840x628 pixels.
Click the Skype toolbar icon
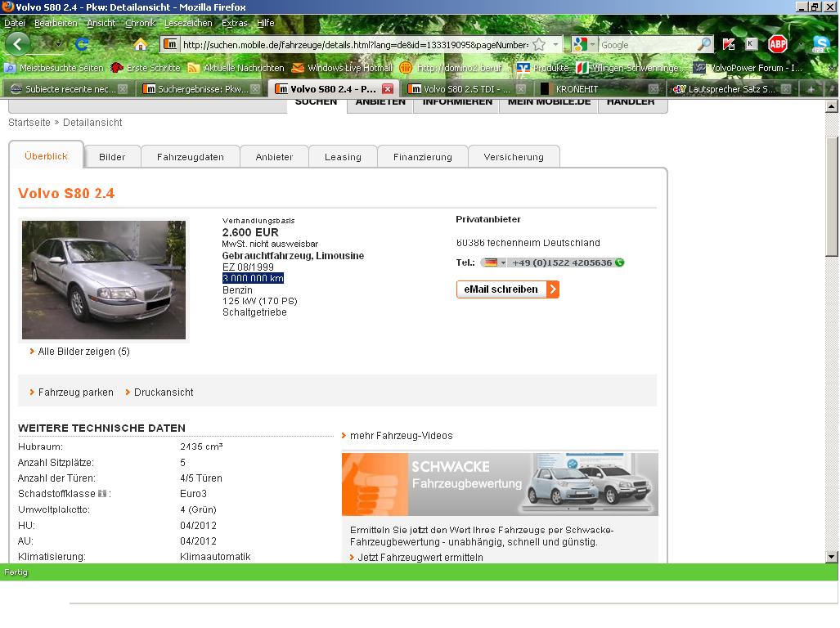[820, 44]
